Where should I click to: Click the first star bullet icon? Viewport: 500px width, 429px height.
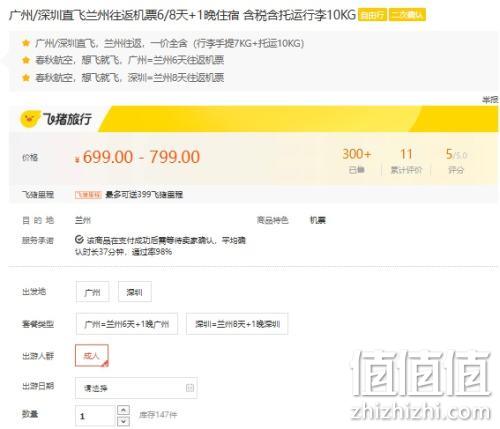[x=26, y=43]
